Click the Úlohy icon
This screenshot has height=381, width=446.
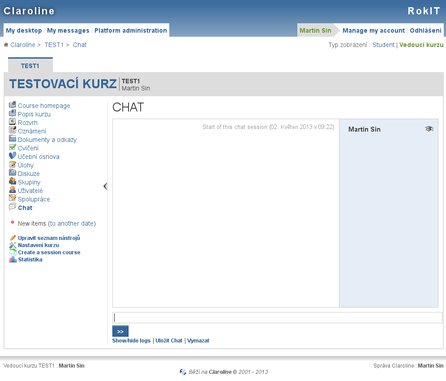(12, 164)
